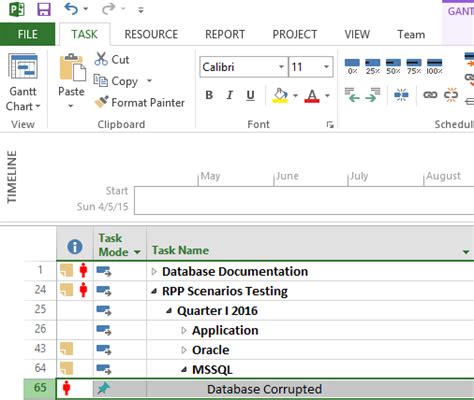Expand the Oracle summary task
Image resolution: width=474 pixels, height=400 pixels.
pyautogui.click(x=184, y=350)
